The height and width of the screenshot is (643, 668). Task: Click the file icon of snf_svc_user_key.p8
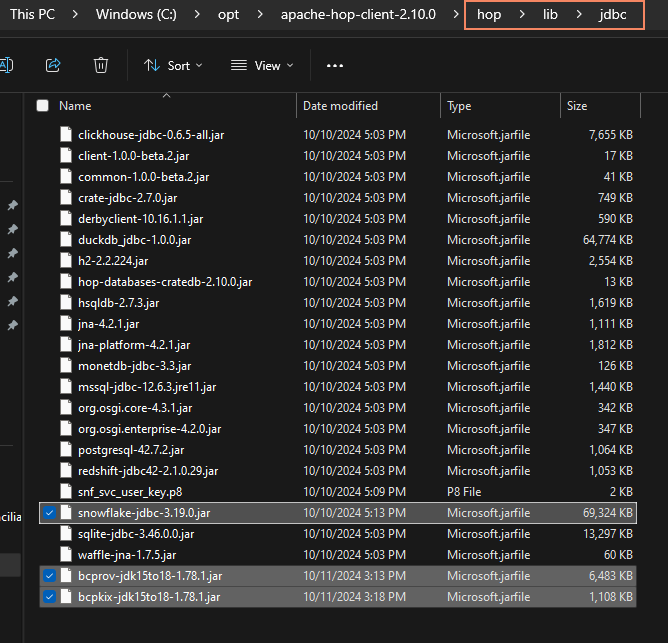(66, 492)
